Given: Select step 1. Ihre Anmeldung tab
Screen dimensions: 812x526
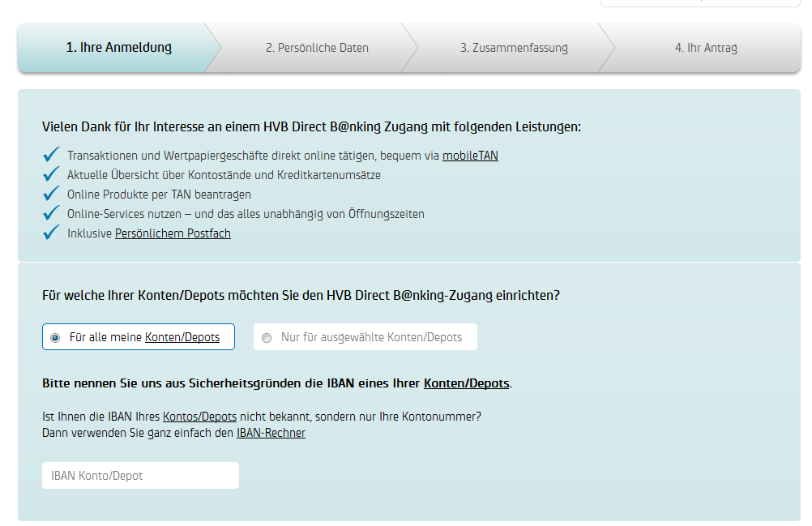Looking at the screenshot, I should pyautogui.click(x=119, y=48).
